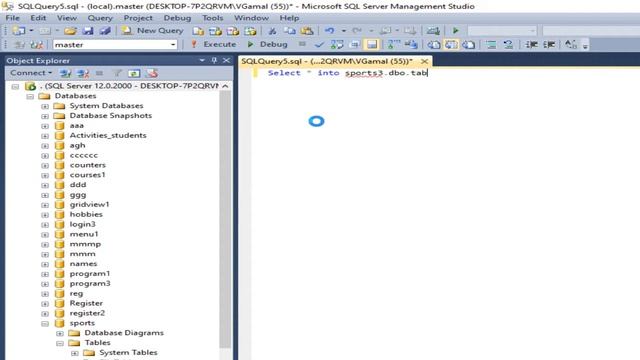
Task: Select the Database Diagrams folder
Action: point(124,333)
